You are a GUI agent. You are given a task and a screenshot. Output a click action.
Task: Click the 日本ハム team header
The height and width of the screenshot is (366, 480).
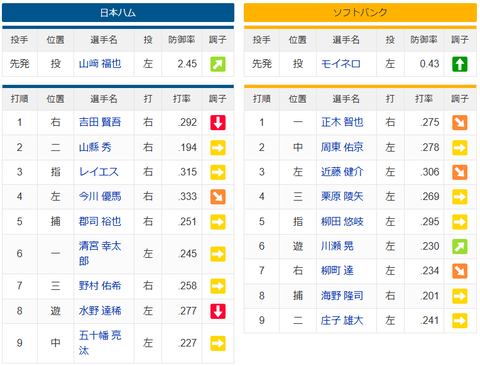click(118, 13)
